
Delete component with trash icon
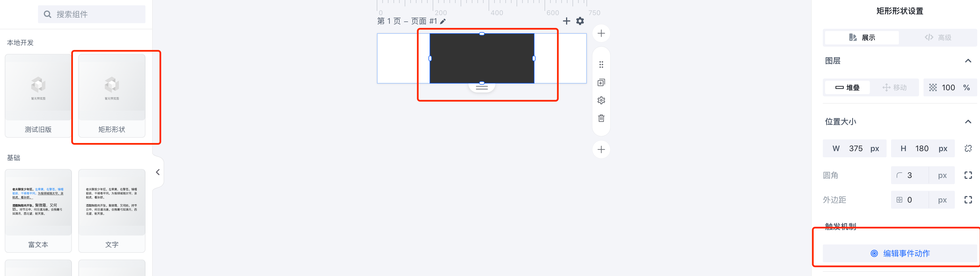[601, 118]
